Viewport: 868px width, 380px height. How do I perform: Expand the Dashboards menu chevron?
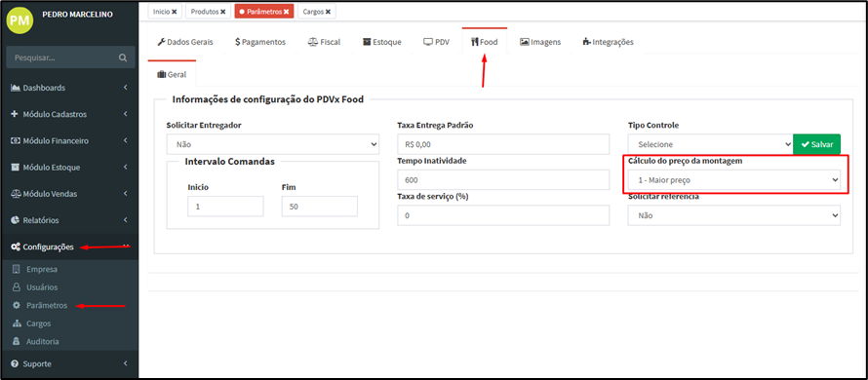[126, 88]
